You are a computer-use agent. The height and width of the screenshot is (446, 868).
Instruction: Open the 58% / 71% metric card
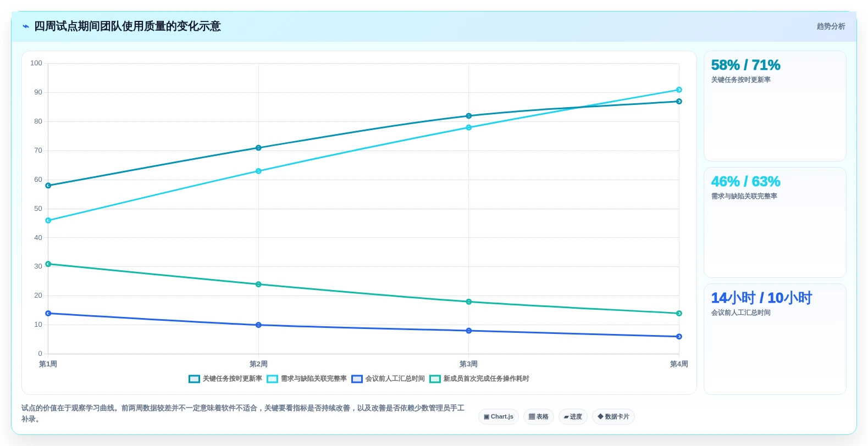tap(775, 106)
